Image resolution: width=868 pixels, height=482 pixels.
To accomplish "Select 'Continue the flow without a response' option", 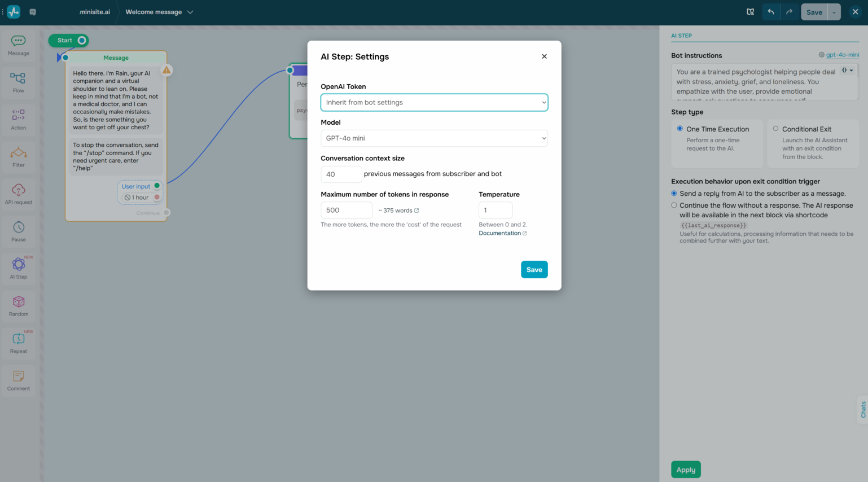I will [674, 205].
